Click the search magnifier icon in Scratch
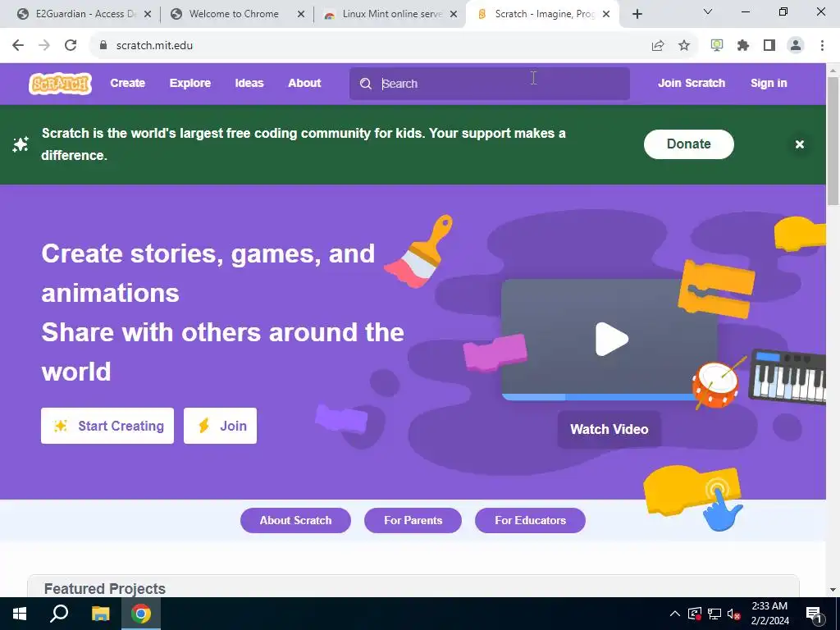This screenshot has width=840, height=630. coord(365,84)
